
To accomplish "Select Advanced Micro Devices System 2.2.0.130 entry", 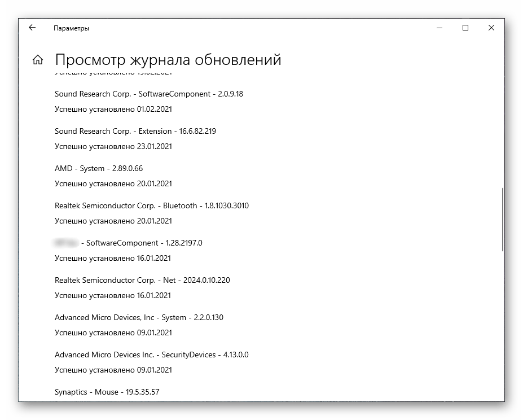I will (139, 317).
